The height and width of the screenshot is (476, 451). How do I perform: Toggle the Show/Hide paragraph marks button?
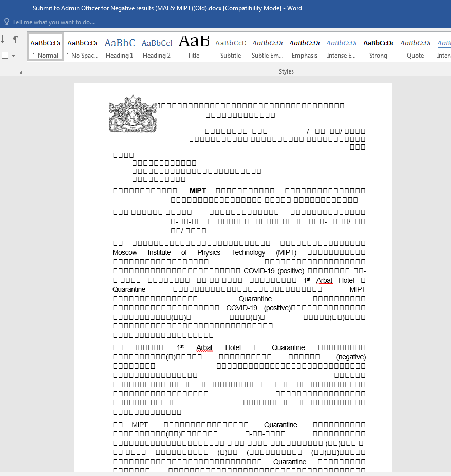(16, 40)
